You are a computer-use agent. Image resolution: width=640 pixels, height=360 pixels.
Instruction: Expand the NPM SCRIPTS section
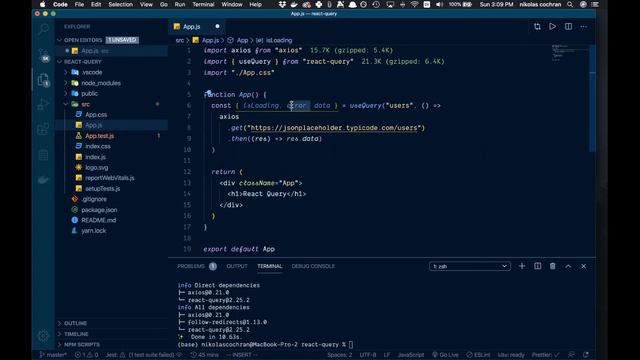pyautogui.click(x=82, y=344)
